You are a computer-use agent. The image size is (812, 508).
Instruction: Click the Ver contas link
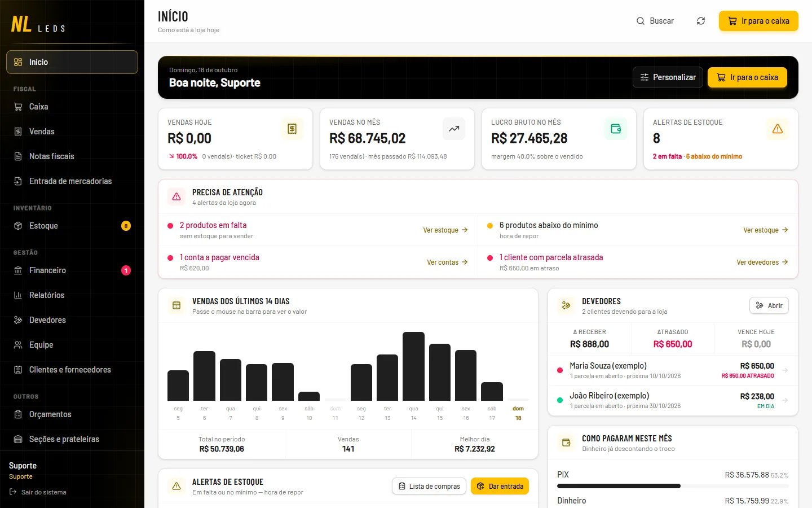pyautogui.click(x=448, y=262)
